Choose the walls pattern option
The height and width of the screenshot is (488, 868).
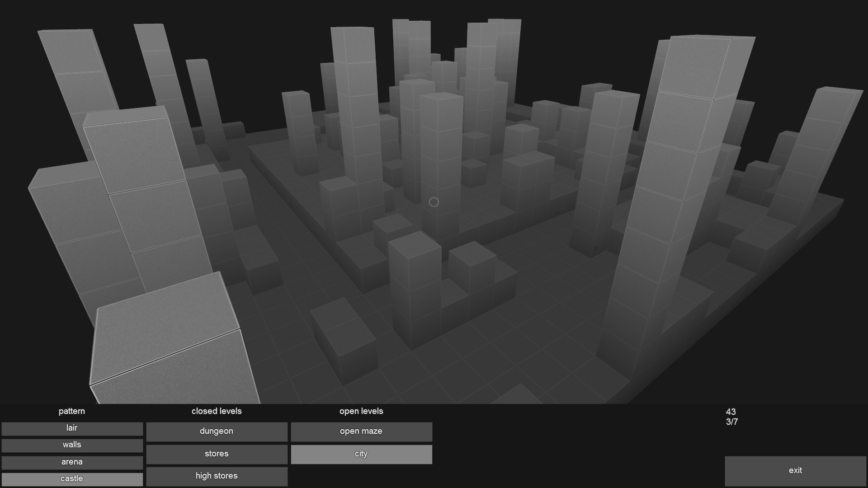click(72, 445)
